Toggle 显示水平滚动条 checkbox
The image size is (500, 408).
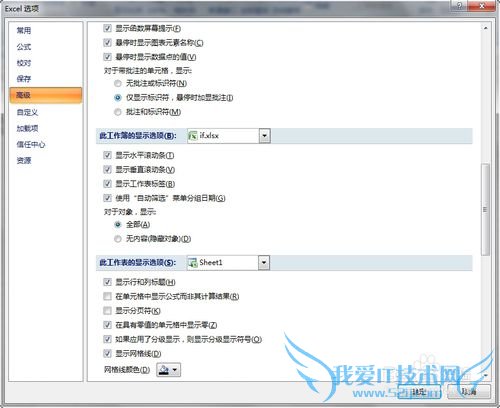pyautogui.click(x=107, y=155)
